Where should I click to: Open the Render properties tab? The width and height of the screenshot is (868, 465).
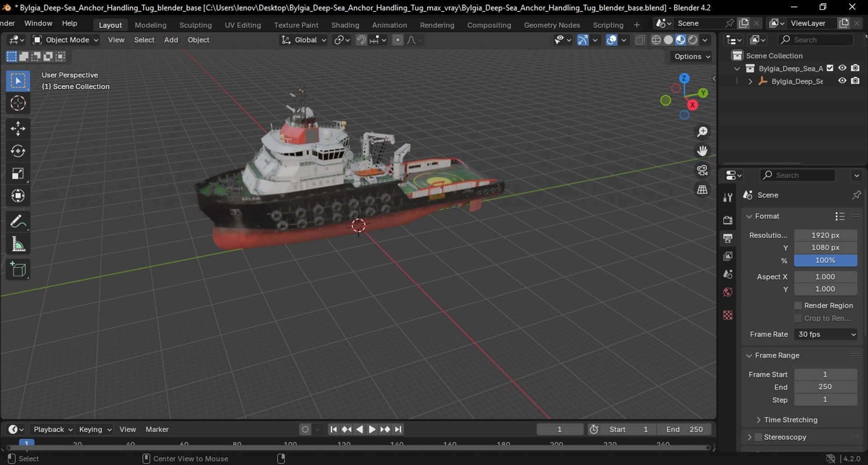[x=727, y=220]
